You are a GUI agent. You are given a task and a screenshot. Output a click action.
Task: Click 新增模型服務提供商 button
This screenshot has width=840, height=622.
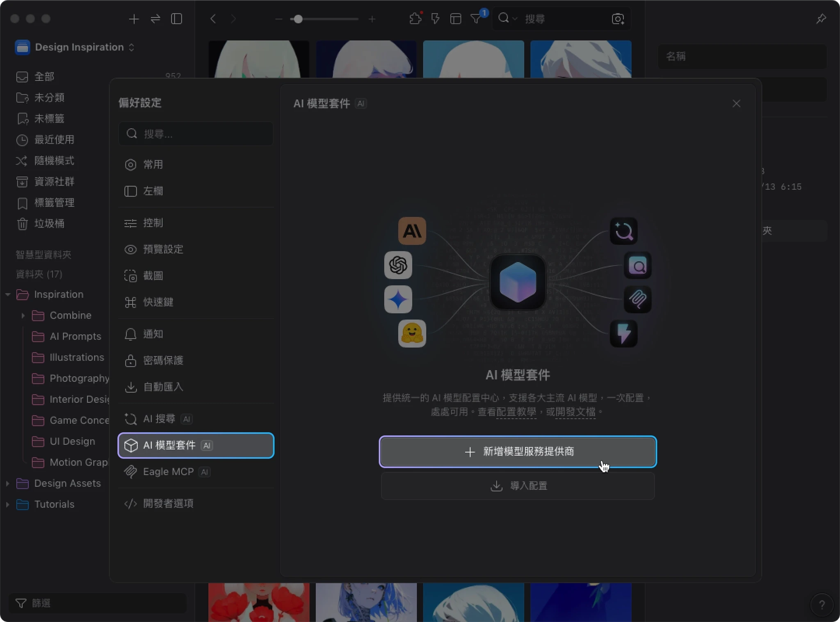point(518,451)
